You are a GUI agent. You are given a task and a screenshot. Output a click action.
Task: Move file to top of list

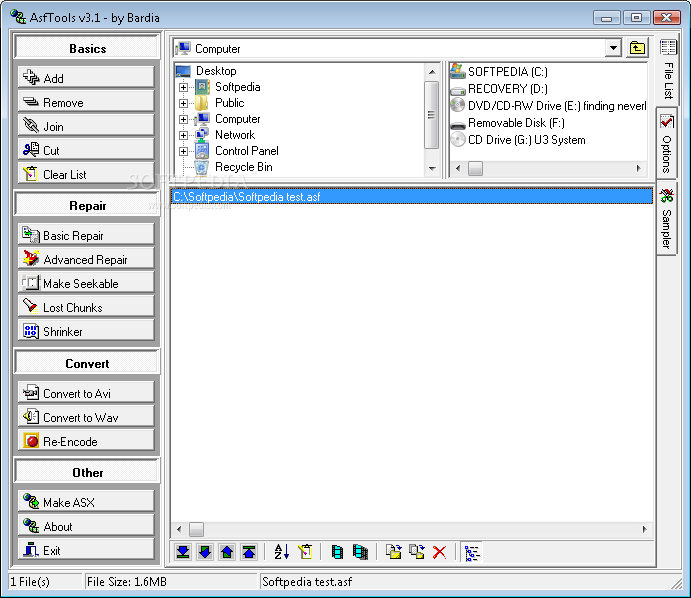click(249, 552)
